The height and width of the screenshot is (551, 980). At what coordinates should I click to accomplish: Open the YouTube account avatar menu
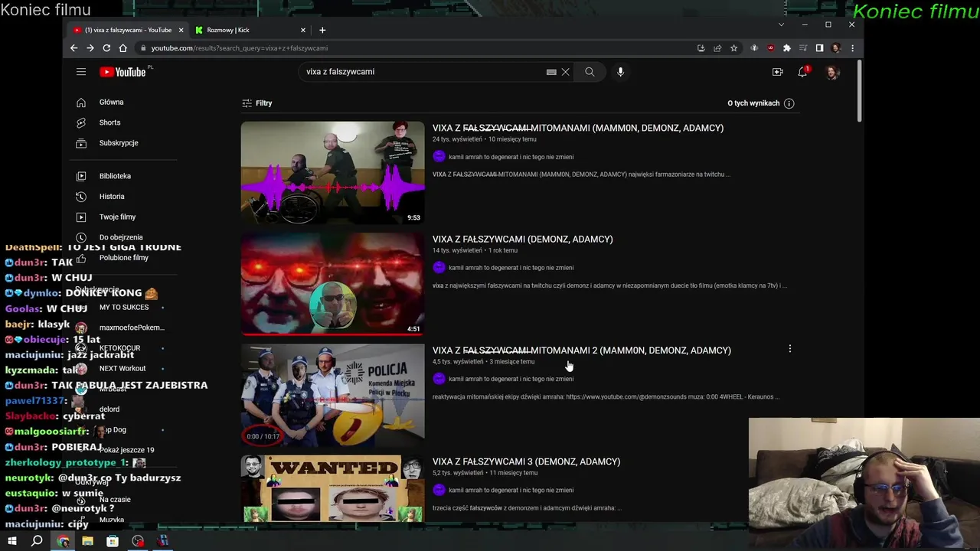(x=833, y=72)
